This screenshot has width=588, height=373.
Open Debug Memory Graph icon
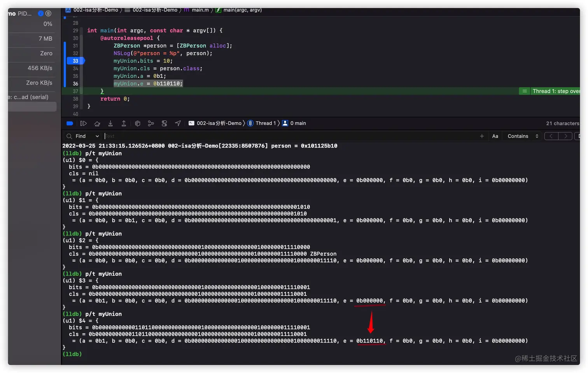151,123
